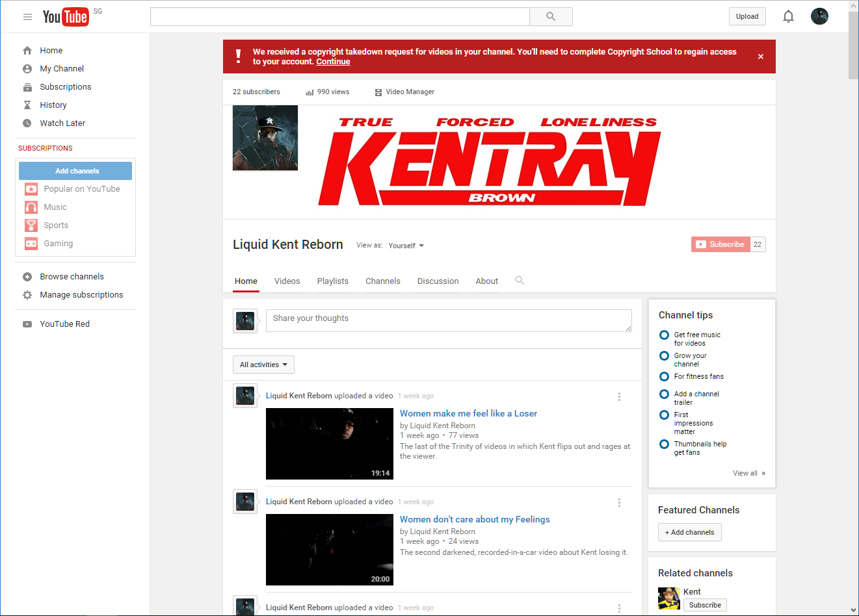The height and width of the screenshot is (616, 859).
Task: Open options for Women don't care about my Feelings post
Action: tap(619, 502)
